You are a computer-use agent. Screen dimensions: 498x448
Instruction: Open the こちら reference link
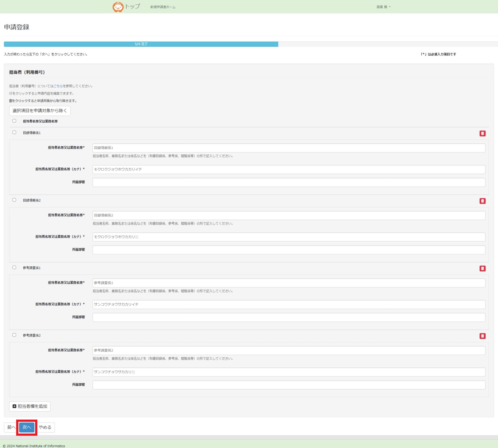58,86
